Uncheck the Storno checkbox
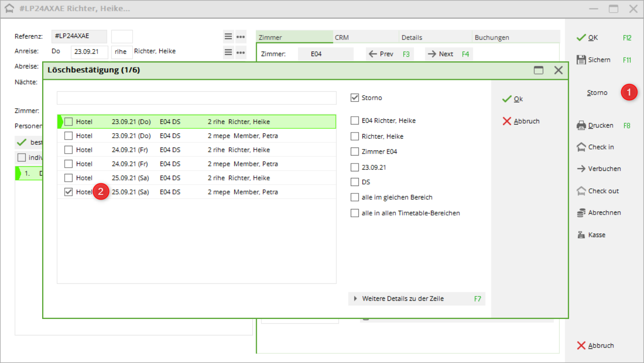 coord(355,98)
